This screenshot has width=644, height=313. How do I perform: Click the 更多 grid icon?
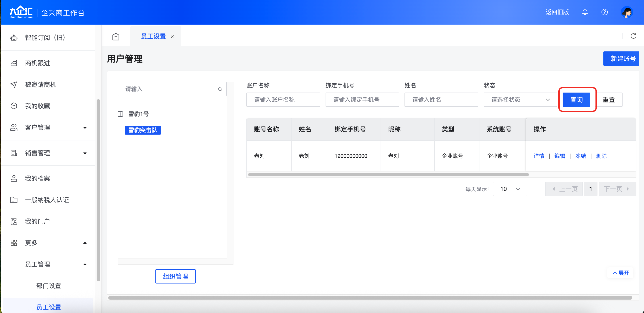tap(14, 243)
